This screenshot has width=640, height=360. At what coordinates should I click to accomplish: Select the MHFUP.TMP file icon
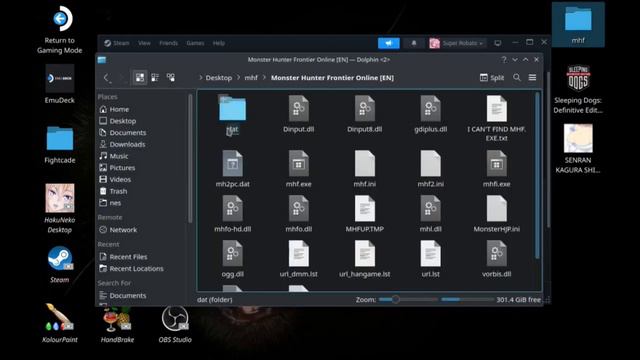(x=364, y=209)
